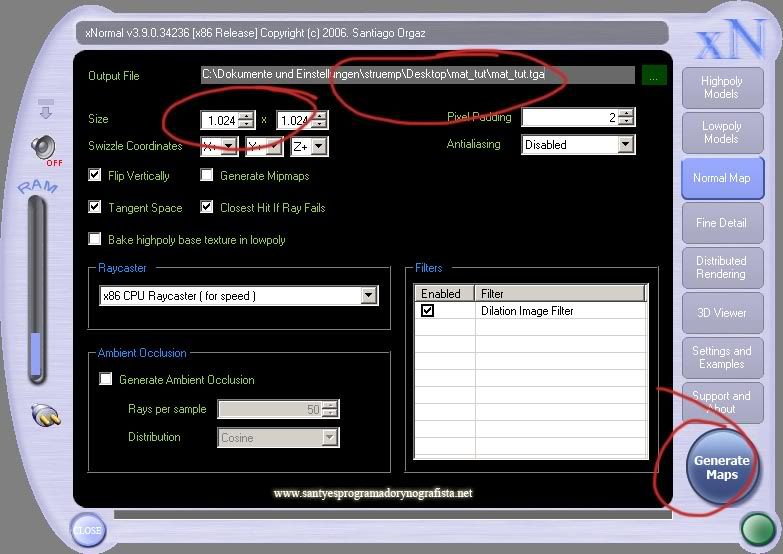Toggle the sound speaker icon
Viewport: 783px width, 554px height.
tap(44, 148)
